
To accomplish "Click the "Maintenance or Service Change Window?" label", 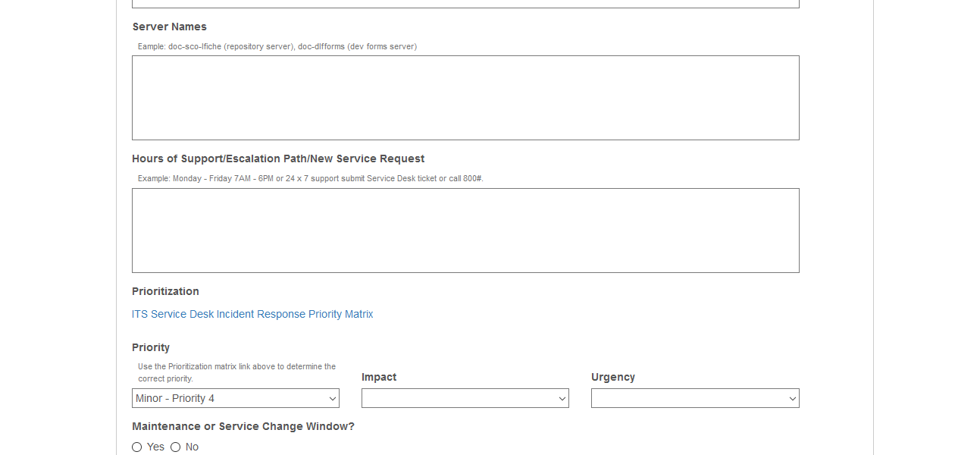I will point(243,426).
